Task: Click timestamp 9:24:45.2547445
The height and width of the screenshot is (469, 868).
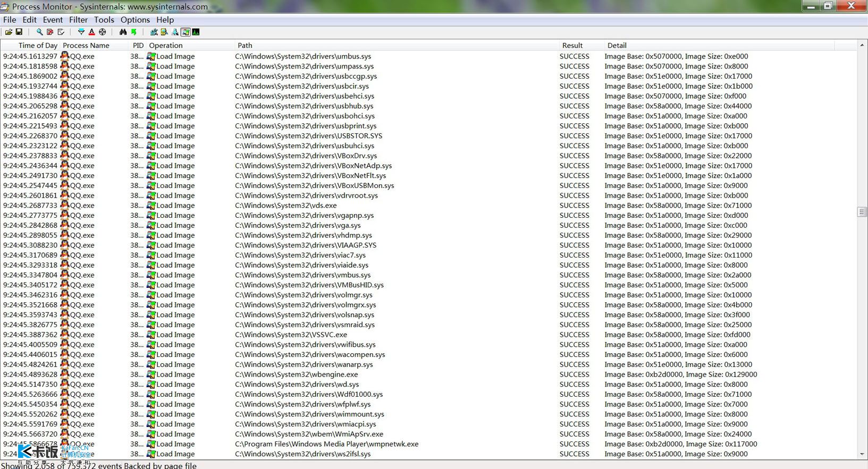Action: pos(30,186)
